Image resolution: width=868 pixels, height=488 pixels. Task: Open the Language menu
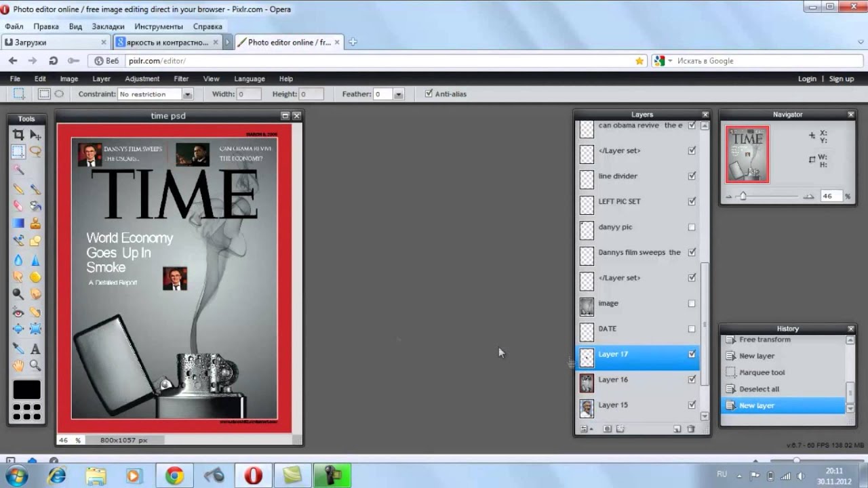coord(250,79)
